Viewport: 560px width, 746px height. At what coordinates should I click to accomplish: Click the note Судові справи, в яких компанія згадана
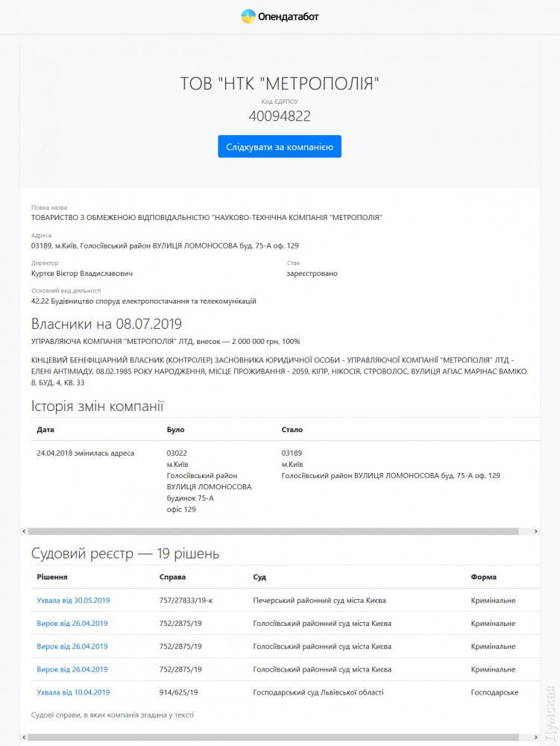pyautogui.click(x=112, y=715)
